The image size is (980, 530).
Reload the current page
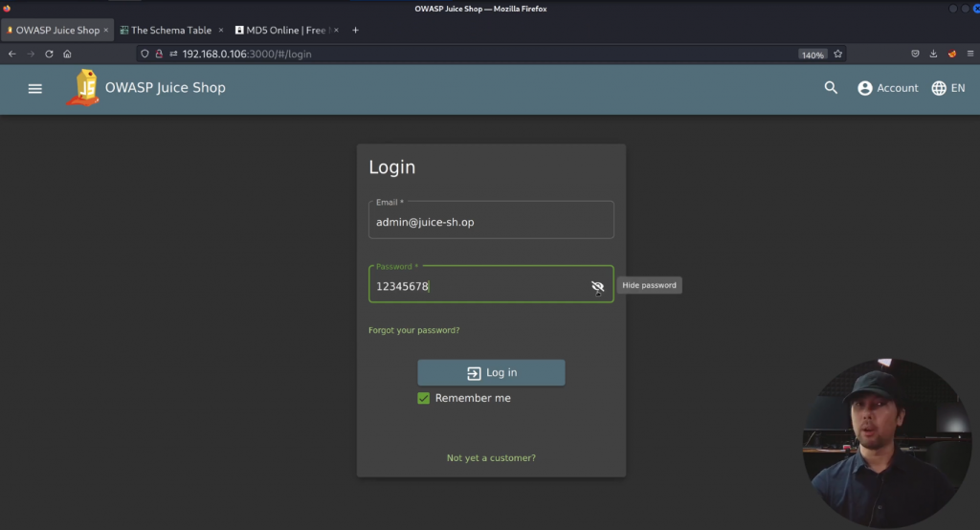(x=49, y=55)
